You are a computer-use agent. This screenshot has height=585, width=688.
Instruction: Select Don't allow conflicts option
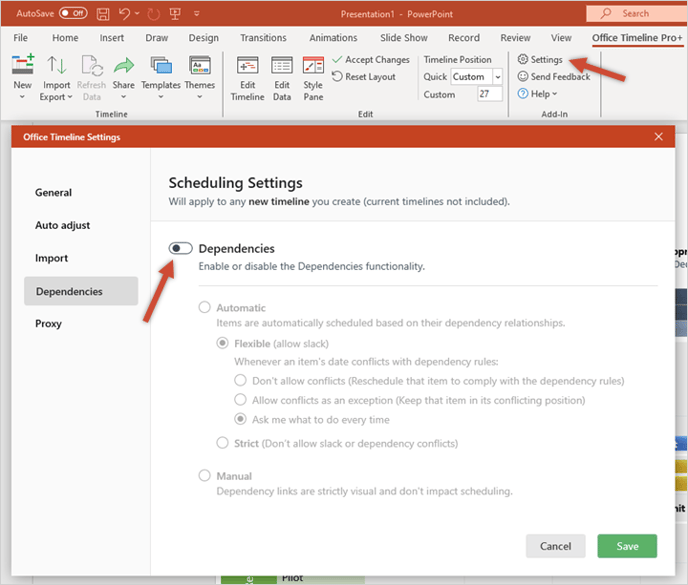[x=240, y=380]
